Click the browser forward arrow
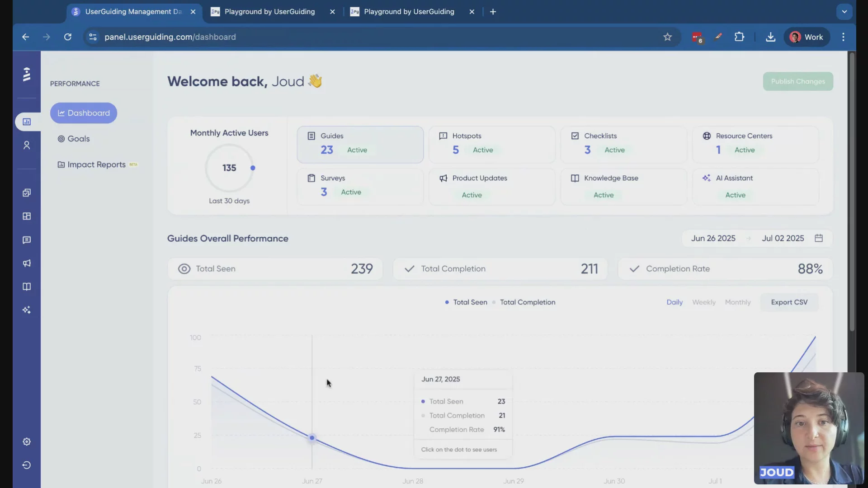This screenshot has width=868, height=488. (47, 37)
